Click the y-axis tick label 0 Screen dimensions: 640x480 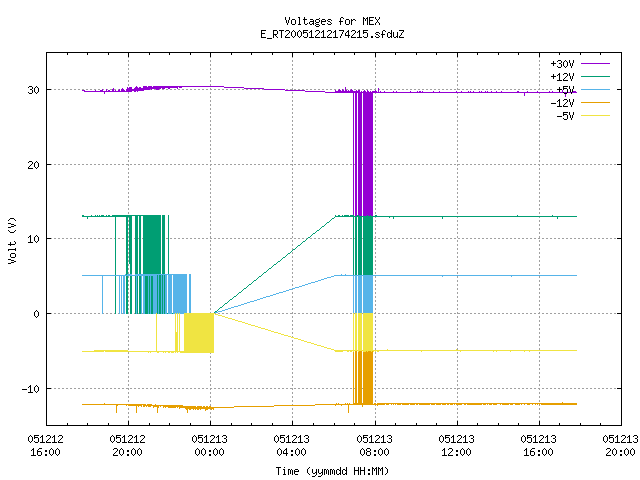(37, 314)
